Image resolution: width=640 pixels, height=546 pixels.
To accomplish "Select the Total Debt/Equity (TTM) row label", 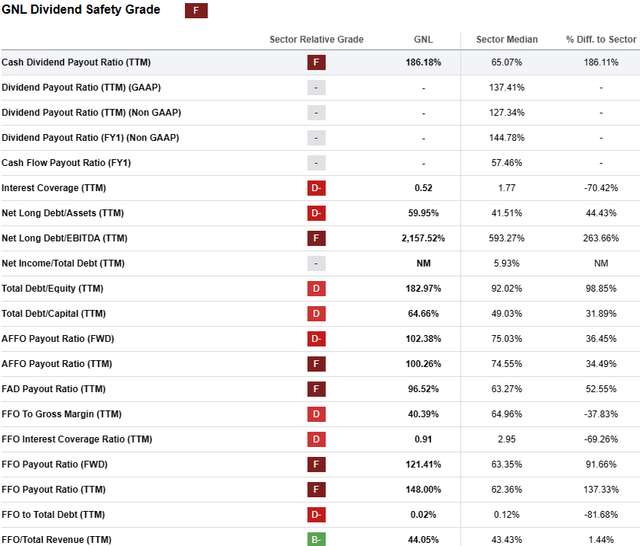I will click(52, 289).
